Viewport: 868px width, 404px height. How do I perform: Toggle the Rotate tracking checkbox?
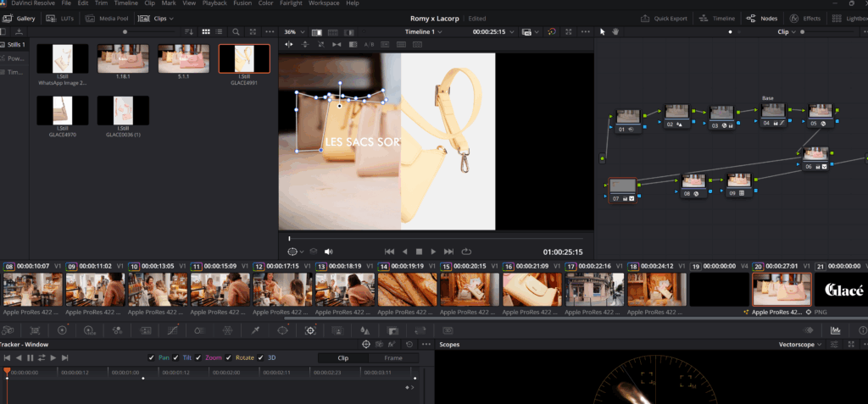coord(229,357)
